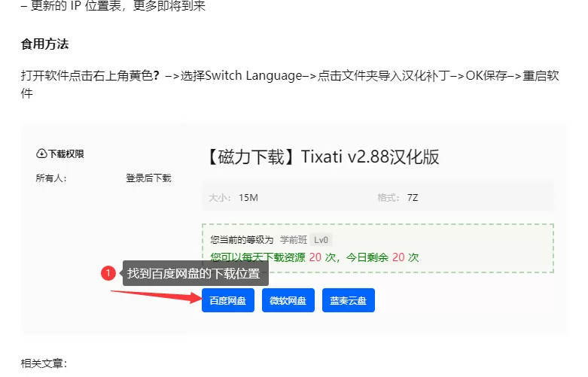Image resolution: width=588 pixels, height=377 pixels.
Task: Click the 微软网盘 download button
Action: pos(288,300)
